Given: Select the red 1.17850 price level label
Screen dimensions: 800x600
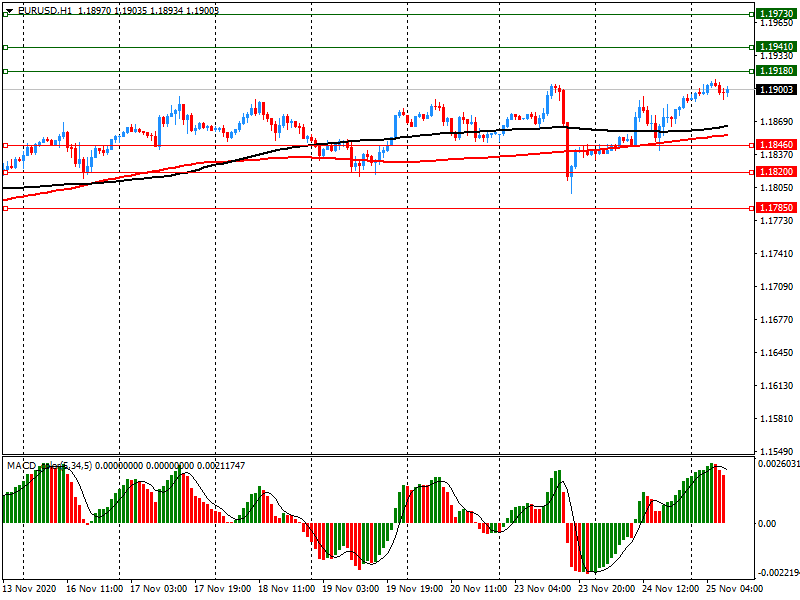Looking at the screenshot, I should (777, 208).
